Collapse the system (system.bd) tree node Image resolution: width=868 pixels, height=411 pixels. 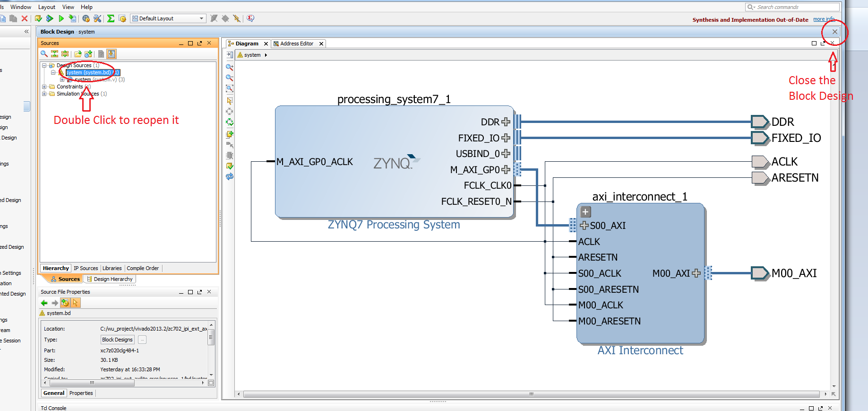(x=53, y=72)
